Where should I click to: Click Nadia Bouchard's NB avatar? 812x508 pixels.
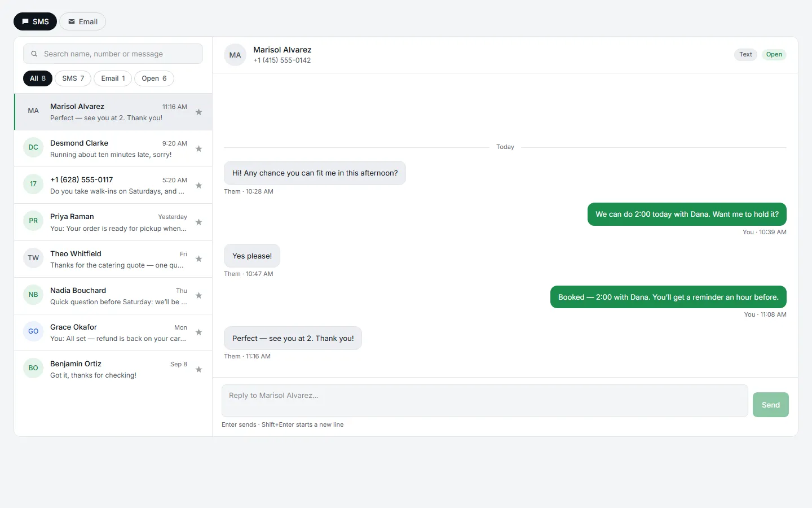(33, 295)
